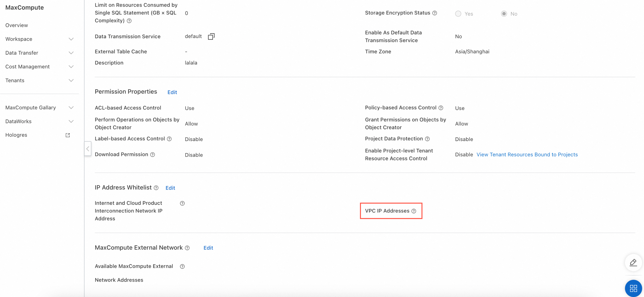Select Yes for Storage Encryption Status
Viewport: 644px width, 297px height.
(458, 14)
